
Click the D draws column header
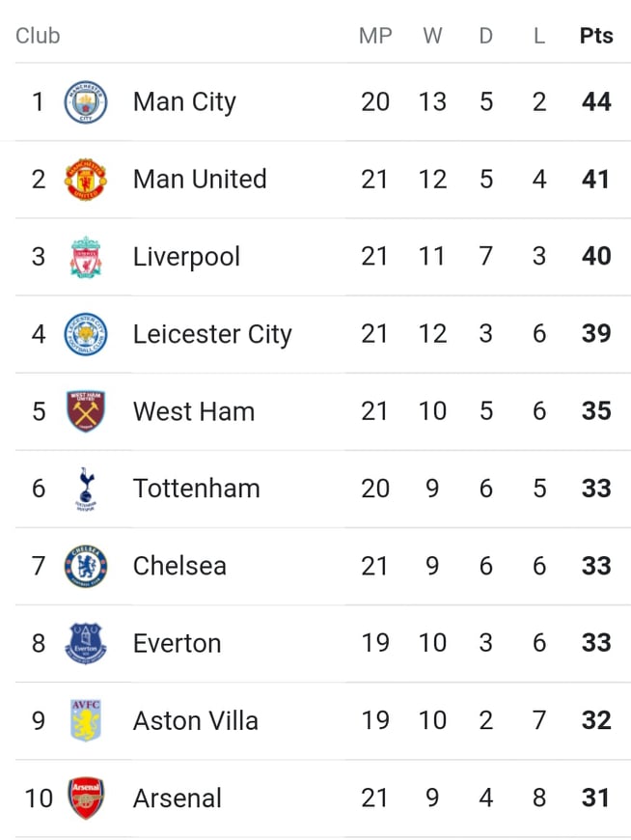485,36
